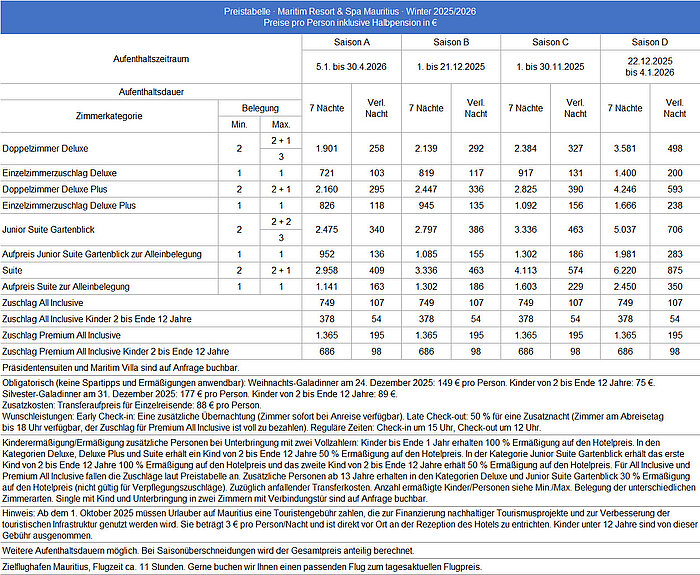
Task: Click the Silvester-Galadinner note line
Action: coord(200,394)
